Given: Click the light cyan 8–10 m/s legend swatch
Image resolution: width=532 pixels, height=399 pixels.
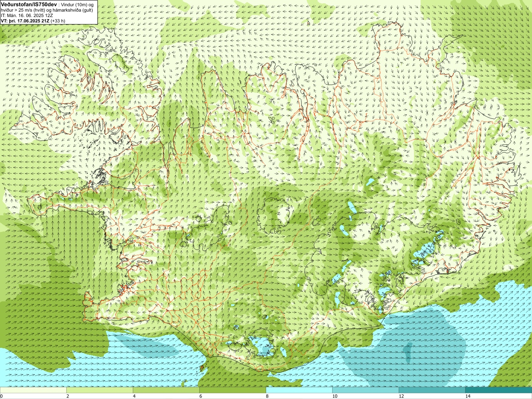Looking at the screenshot, I should [x=299, y=390].
